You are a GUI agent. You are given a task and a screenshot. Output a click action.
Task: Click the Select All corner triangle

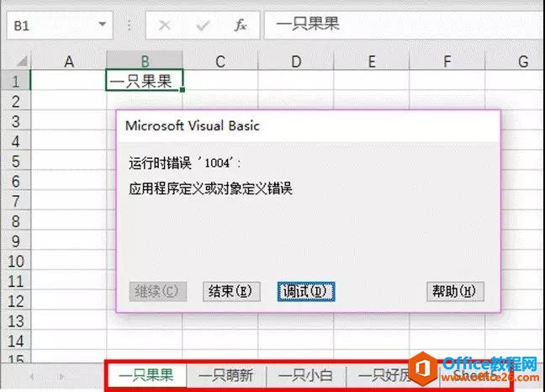pyautogui.click(x=22, y=61)
